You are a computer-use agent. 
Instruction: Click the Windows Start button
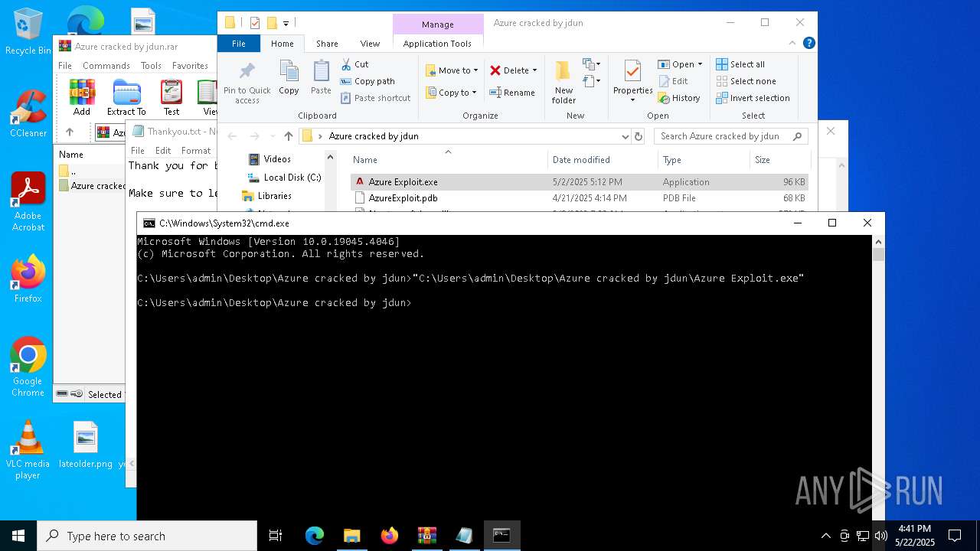18,536
